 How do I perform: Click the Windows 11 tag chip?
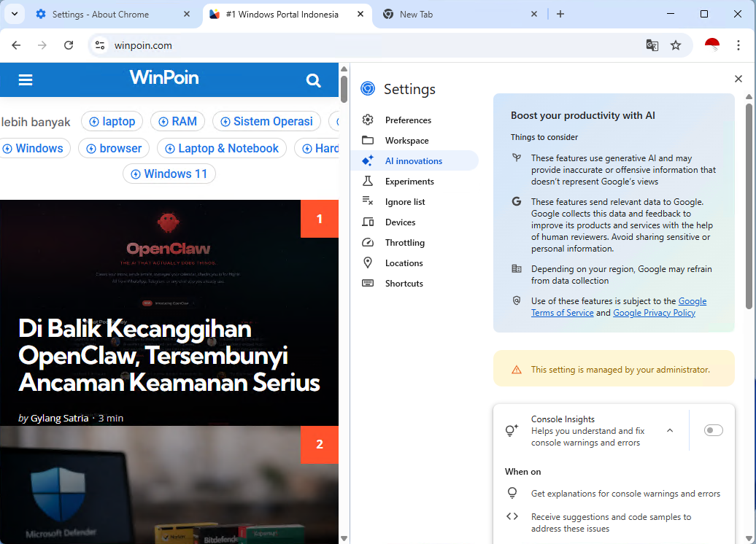(169, 174)
